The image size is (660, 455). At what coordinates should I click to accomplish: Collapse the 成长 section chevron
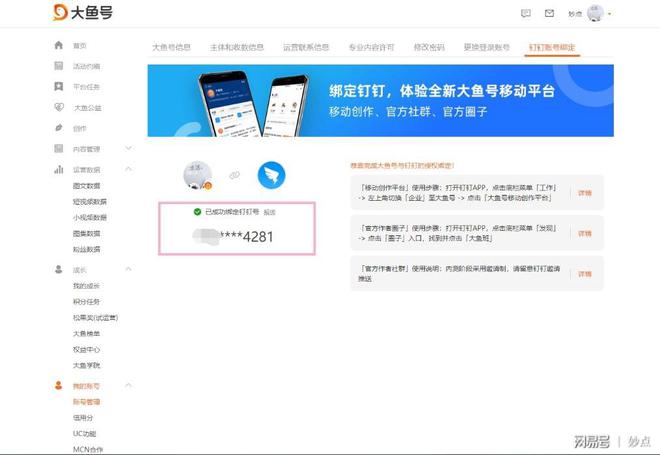[129, 269]
